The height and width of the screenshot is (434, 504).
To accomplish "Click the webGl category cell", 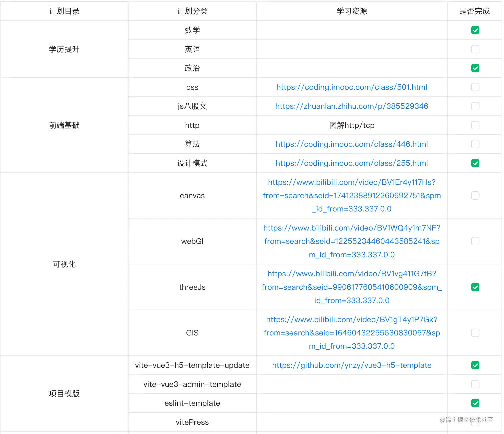I will pyautogui.click(x=192, y=241).
